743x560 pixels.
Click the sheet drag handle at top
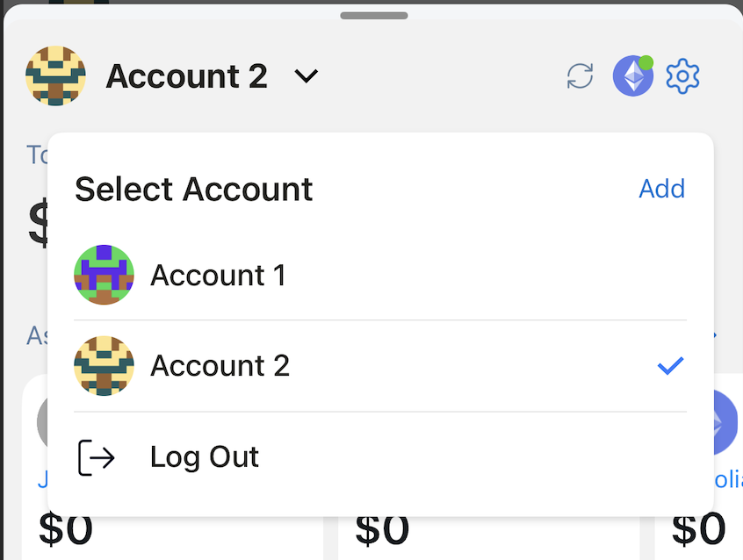coord(373,15)
